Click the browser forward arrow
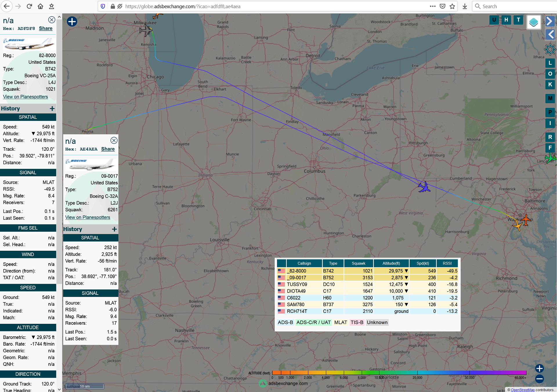 click(18, 6)
